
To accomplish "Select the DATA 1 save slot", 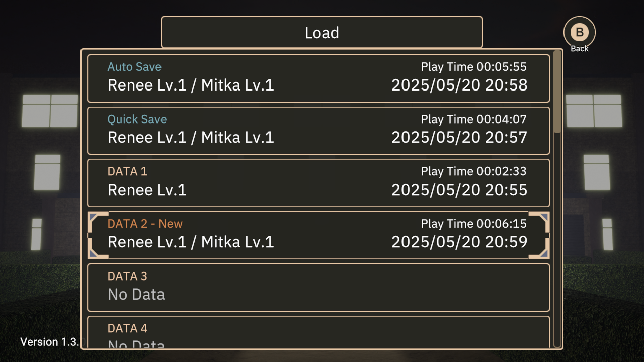I will click(318, 183).
